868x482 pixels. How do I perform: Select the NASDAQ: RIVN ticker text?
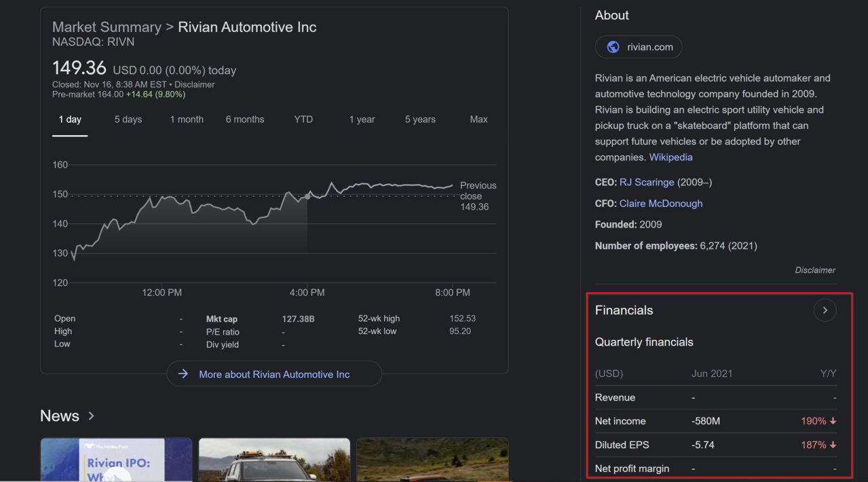(x=94, y=42)
